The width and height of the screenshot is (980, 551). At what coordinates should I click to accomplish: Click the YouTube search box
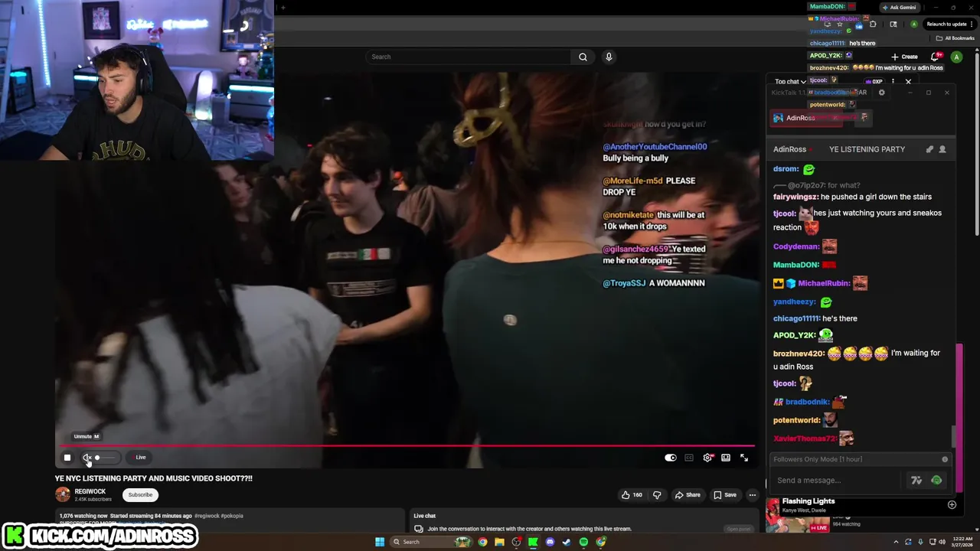(469, 57)
